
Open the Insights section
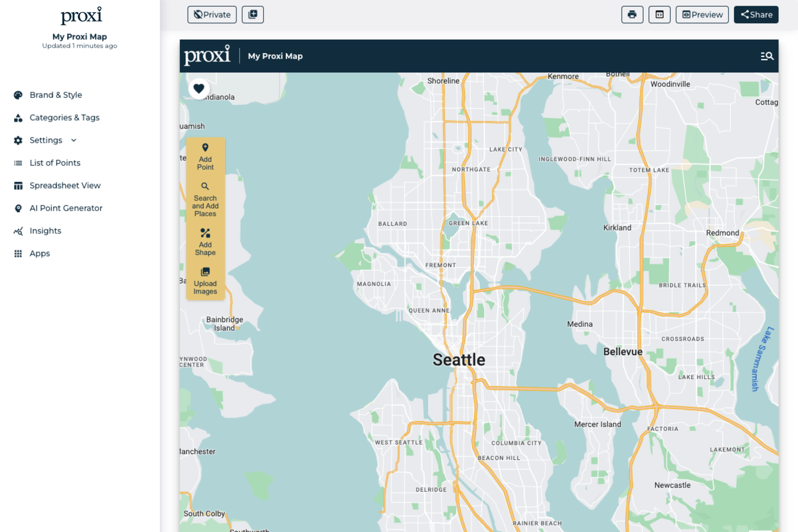[45, 230]
